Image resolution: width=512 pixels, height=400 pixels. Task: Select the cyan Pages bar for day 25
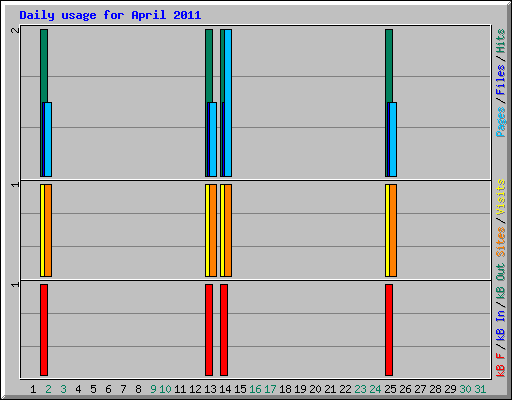click(393, 139)
